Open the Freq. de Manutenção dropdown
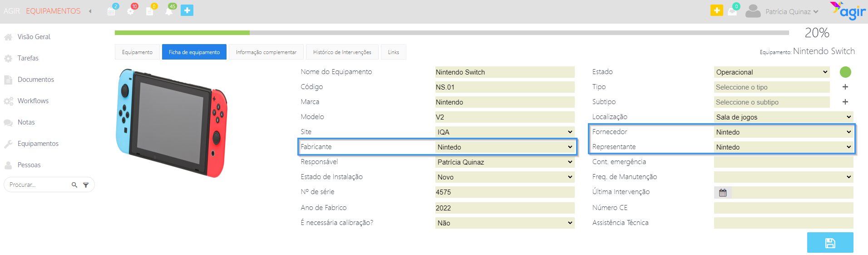 [x=784, y=177]
